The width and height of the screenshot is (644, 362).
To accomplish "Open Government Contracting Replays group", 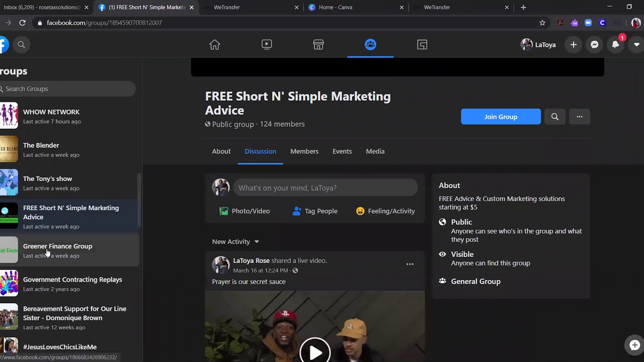I will [x=69, y=284].
